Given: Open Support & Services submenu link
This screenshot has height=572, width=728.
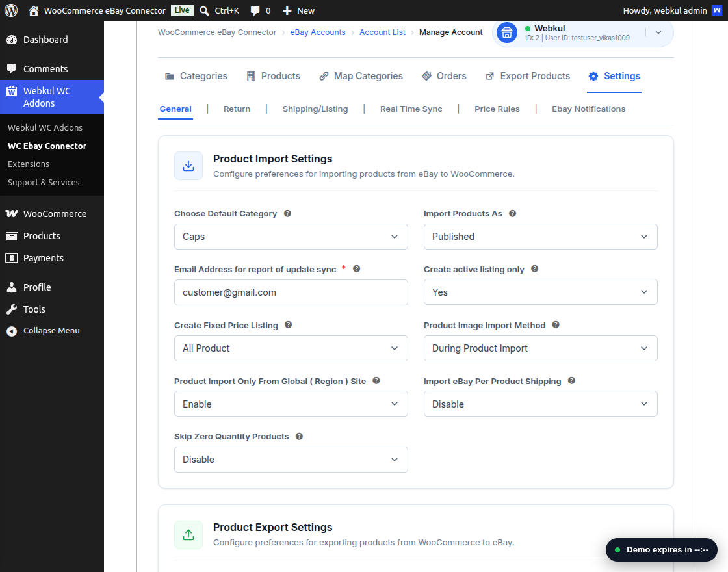Looking at the screenshot, I should (x=44, y=183).
